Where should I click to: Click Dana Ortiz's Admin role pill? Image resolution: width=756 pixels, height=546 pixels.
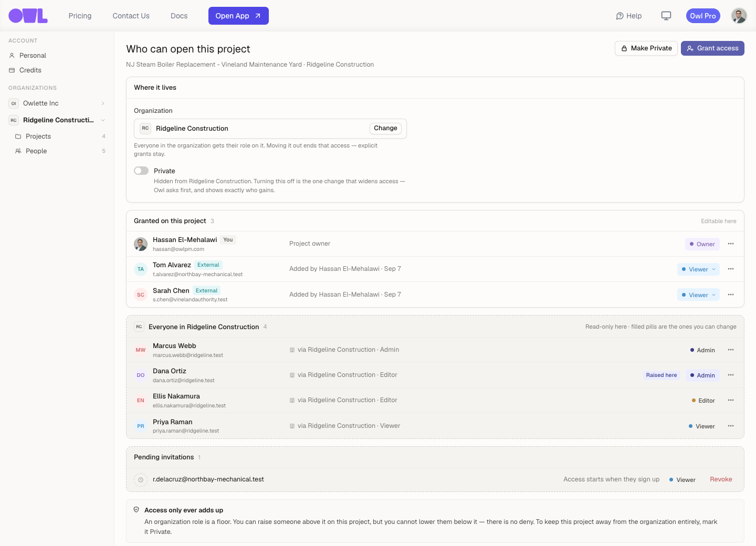pos(702,375)
